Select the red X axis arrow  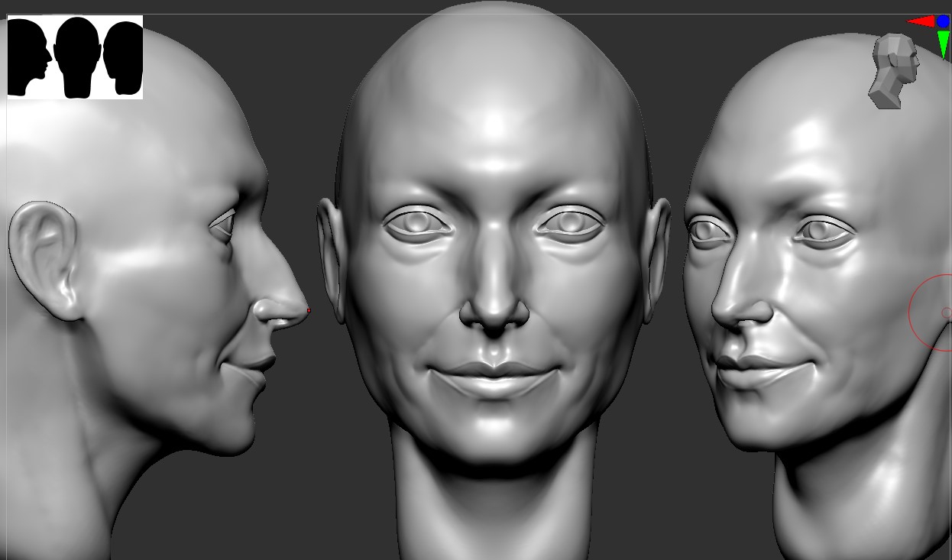pyautogui.click(x=921, y=21)
